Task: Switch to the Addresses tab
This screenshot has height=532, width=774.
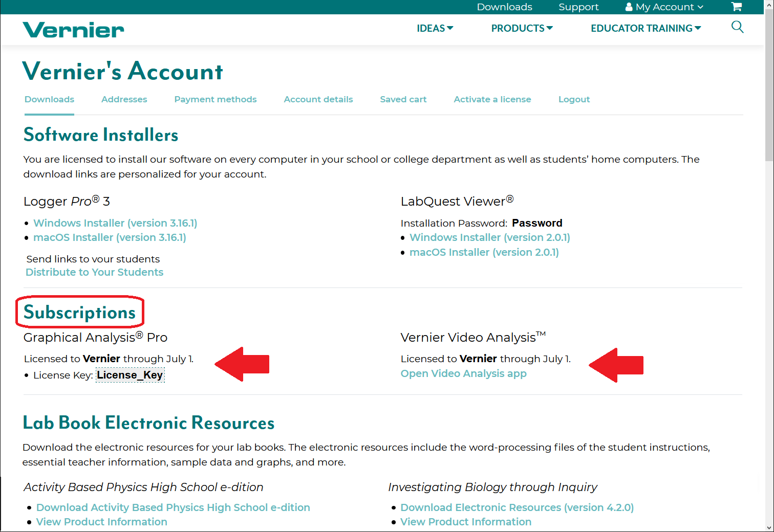Action: tap(124, 99)
